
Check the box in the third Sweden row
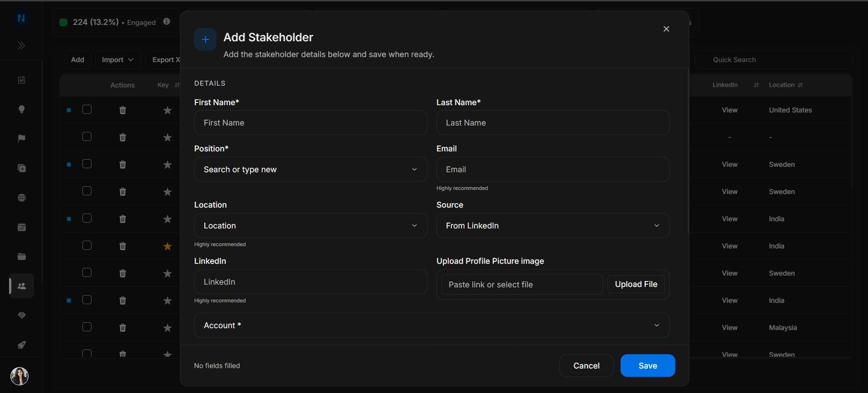point(87,272)
